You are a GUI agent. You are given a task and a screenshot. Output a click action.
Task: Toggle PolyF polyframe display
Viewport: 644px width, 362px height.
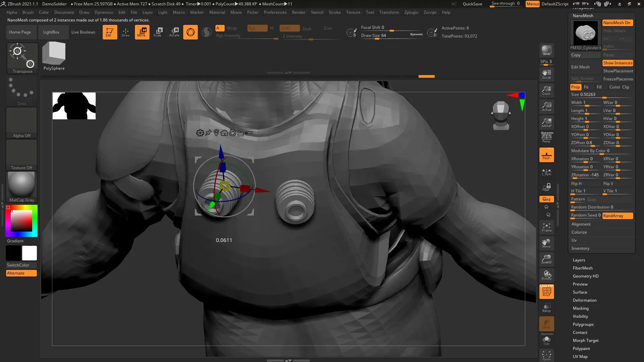(546, 292)
